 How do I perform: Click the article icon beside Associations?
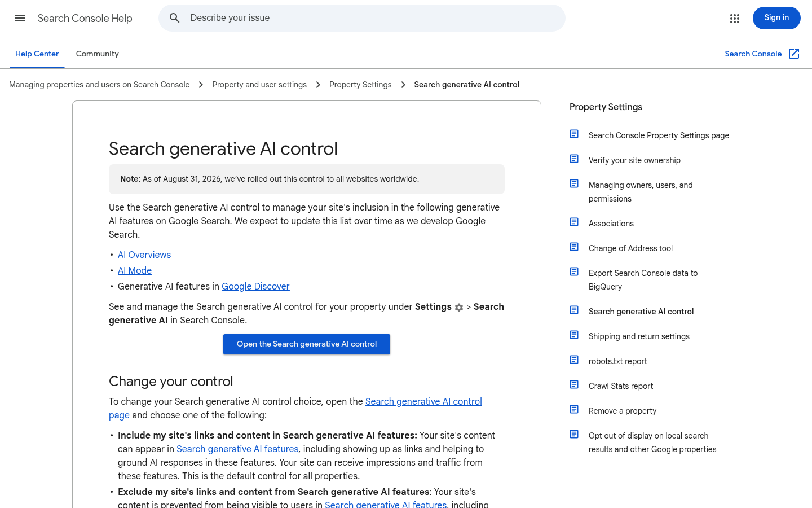(574, 222)
